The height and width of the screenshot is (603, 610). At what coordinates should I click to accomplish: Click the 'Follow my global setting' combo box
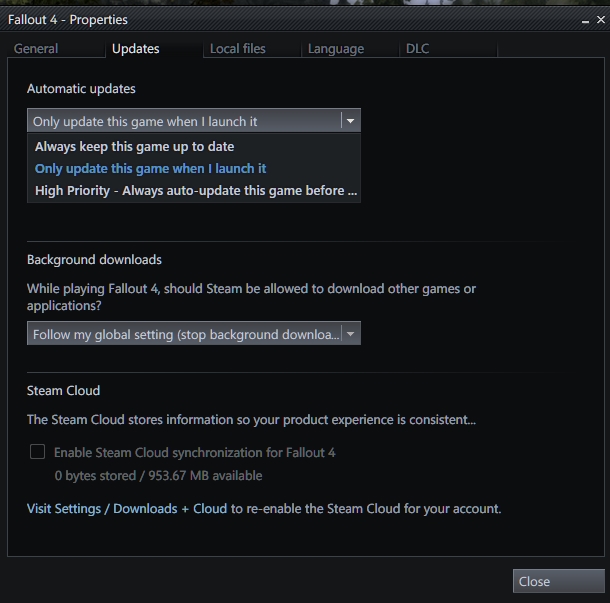184,334
